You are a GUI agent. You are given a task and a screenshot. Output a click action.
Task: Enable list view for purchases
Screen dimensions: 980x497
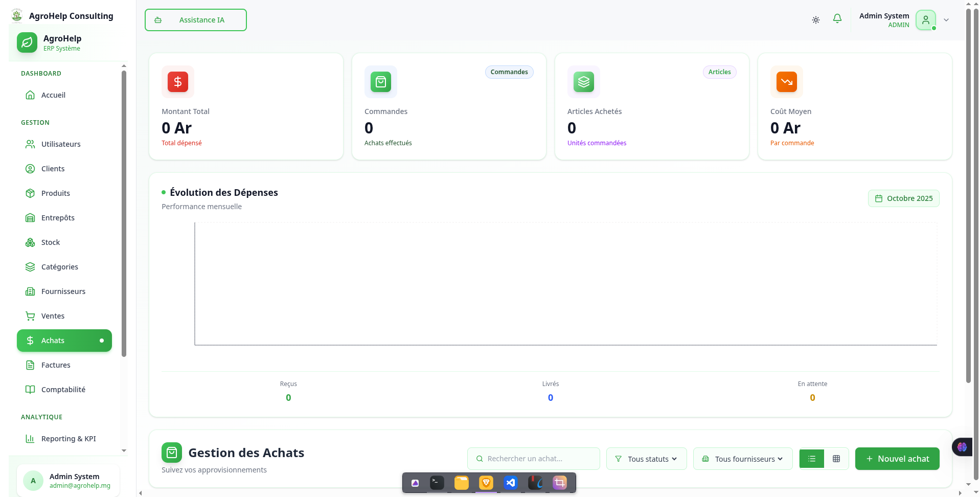point(811,459)
